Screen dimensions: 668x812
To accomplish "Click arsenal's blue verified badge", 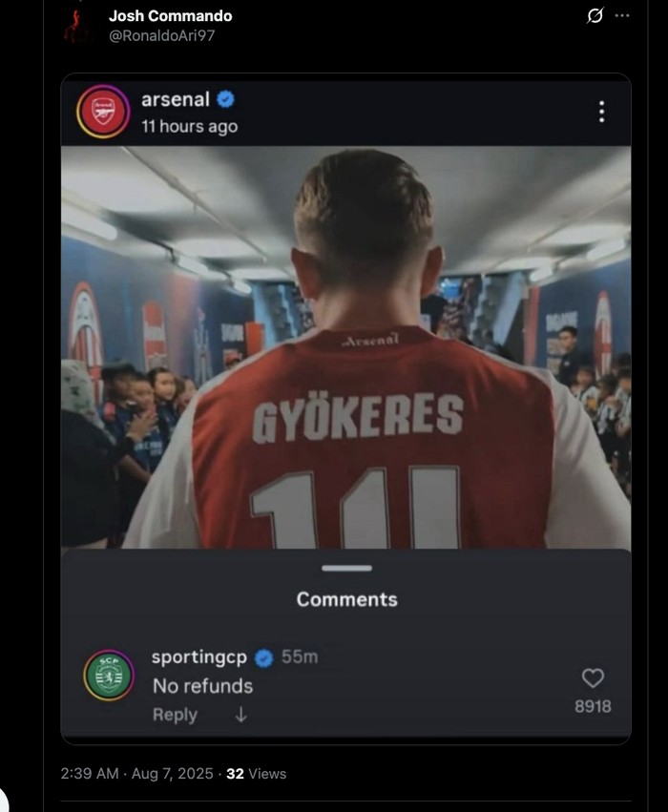I will point(223,98).
